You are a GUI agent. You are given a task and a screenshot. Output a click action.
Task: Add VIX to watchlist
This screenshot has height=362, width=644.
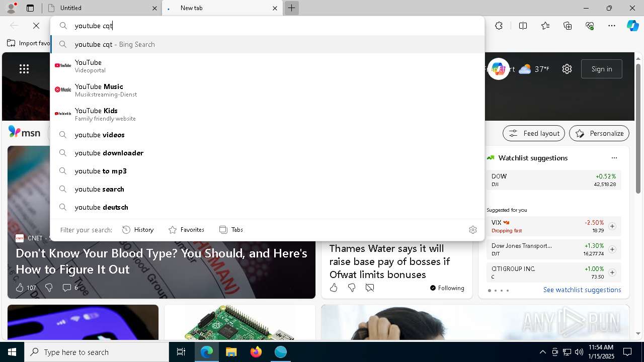(x=612, y=226)
